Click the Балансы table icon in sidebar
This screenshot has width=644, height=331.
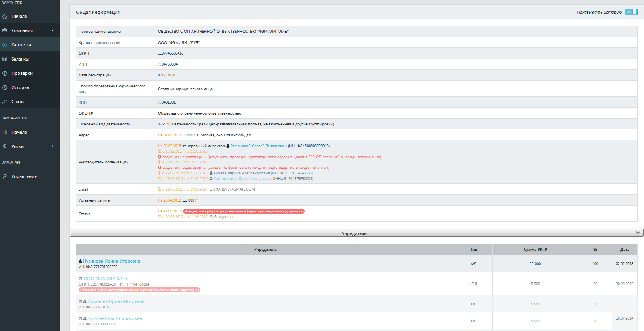(5, 59)
